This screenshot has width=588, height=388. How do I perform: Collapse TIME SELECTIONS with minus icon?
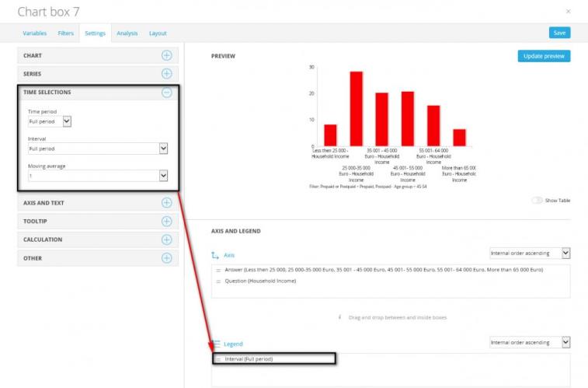[x=167, y=93]
